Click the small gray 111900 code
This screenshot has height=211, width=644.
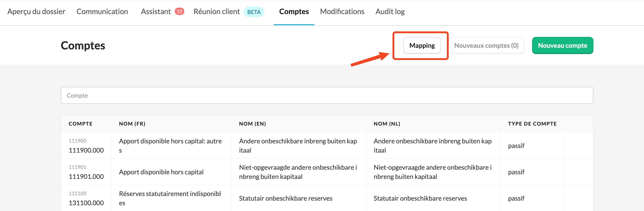point(77,141)
